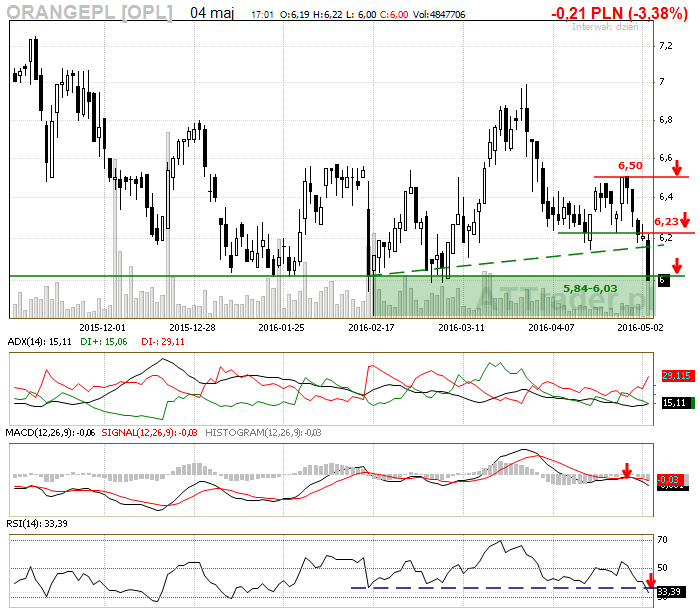The height and width of the screenshot is (613, 700).
Task: Click the red close price C:6,00
Action: point(393,15)
